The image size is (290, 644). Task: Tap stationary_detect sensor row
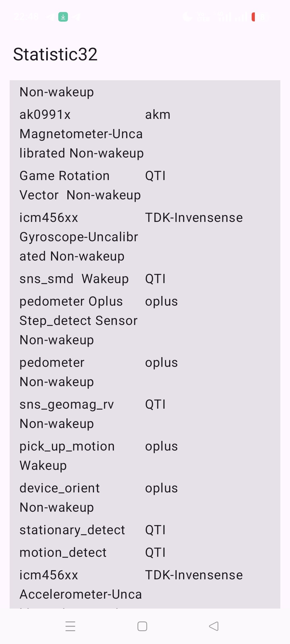145,530
